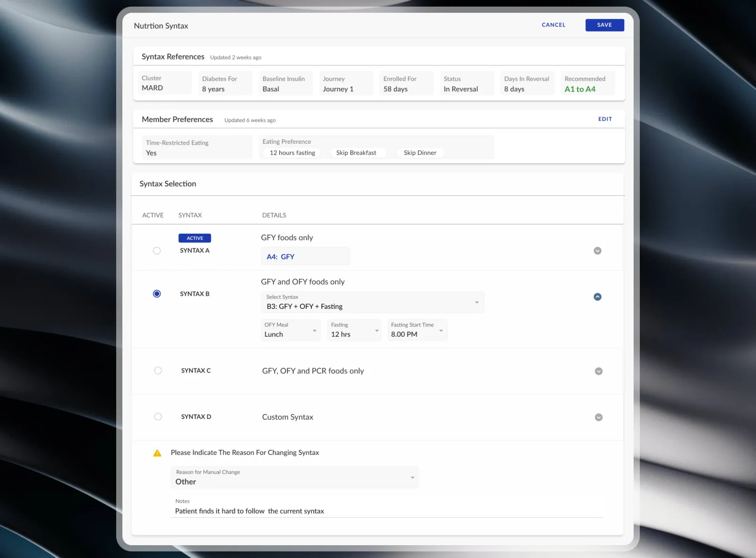The image size is (756, 558).
Task: Click the Diabetes For 8 years field
Action: click(x=225, y=83)
